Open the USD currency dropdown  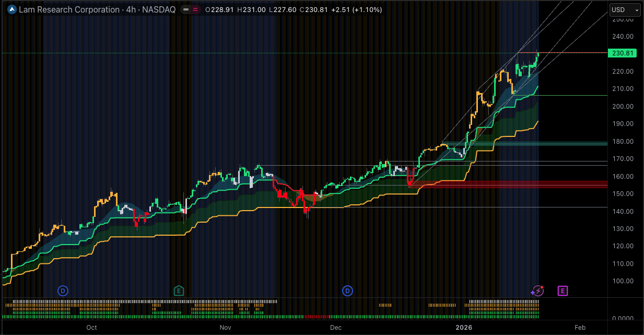625,9
